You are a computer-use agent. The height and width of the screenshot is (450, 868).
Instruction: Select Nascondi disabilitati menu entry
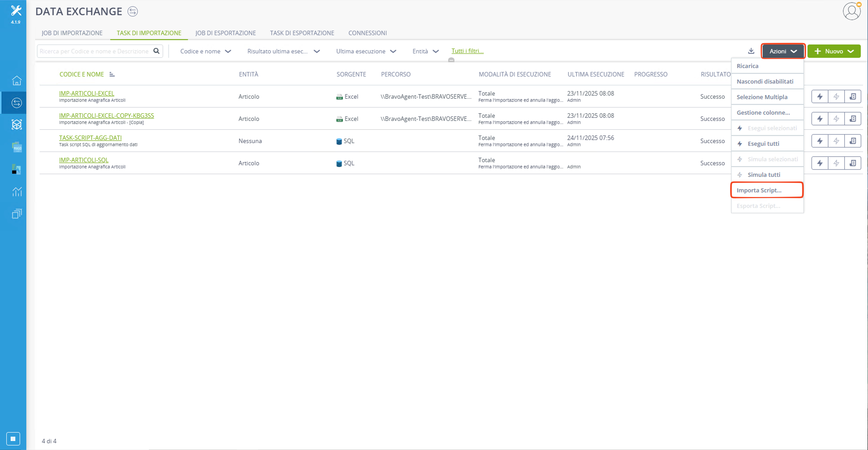pos(767,82)
